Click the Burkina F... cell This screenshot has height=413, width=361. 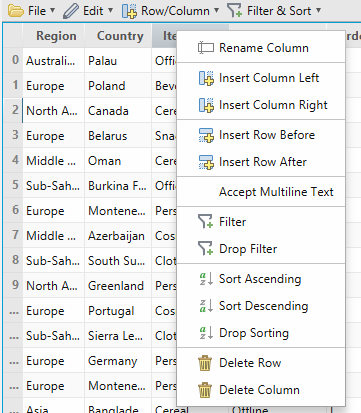118,186
